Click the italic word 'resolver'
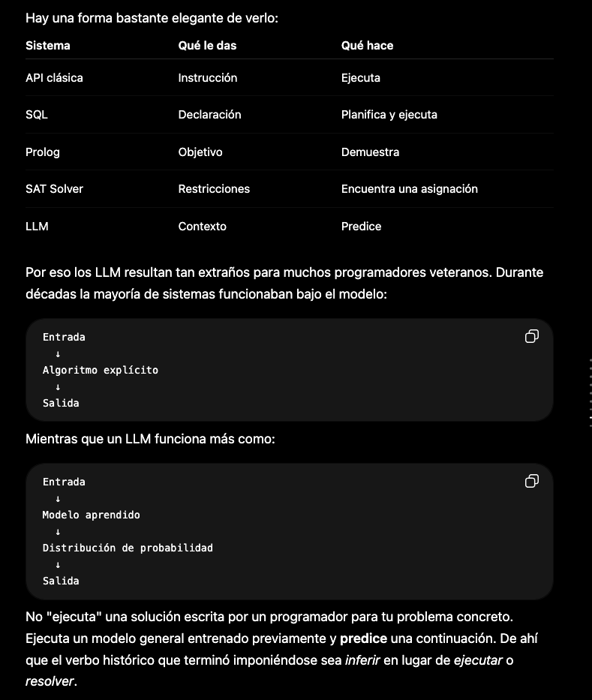592x700 pixels. (x=50, y=681)
